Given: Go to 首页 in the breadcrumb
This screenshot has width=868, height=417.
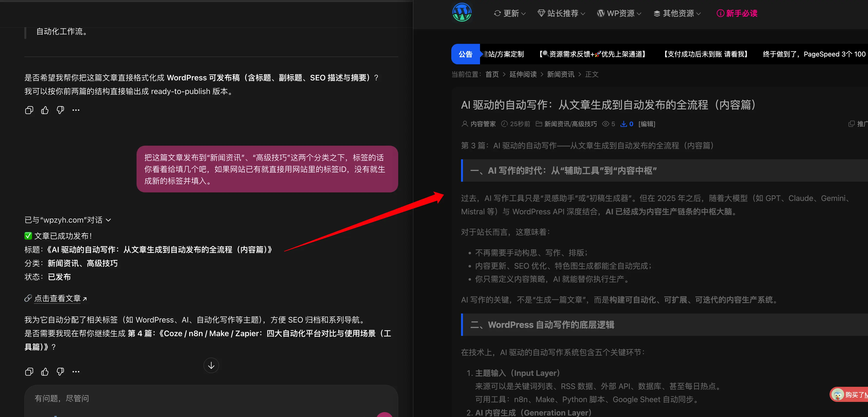Looking at the screenshot, I should tap(492, 75).
